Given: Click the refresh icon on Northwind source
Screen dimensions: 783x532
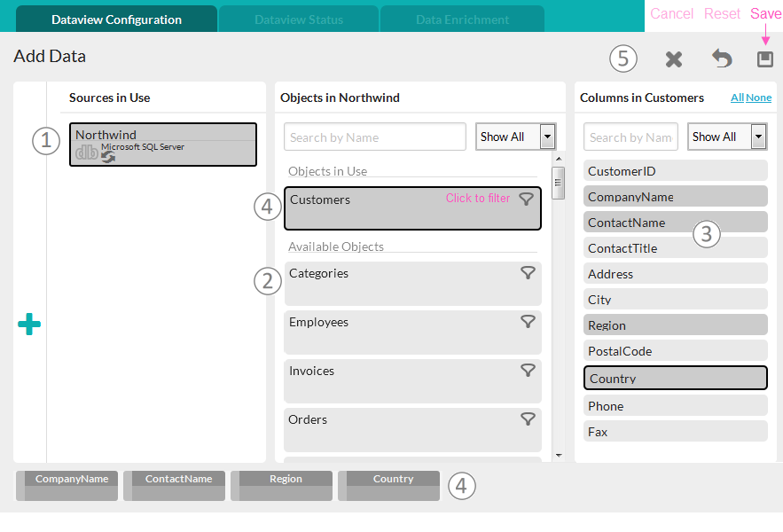Looking at the screenshot, I should point(108,157).
